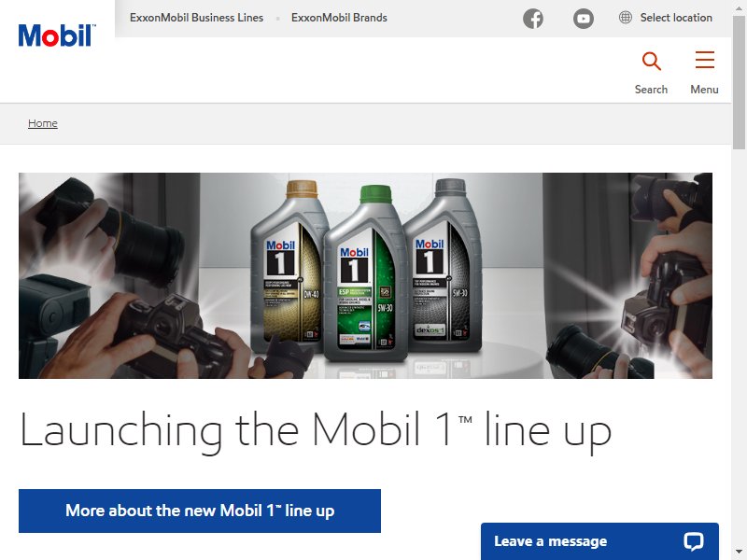Click the Search label text
The width and height of the screenshot is (747, 560).
[651, 90]
